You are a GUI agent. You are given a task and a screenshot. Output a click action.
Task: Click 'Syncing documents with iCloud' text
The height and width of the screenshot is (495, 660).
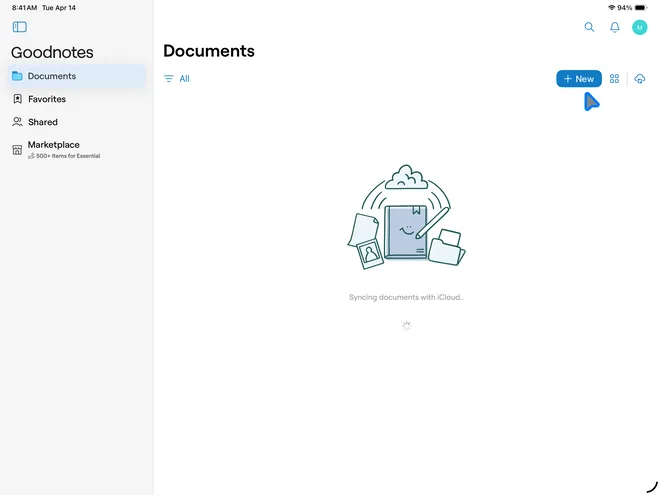tap(406, 297)
